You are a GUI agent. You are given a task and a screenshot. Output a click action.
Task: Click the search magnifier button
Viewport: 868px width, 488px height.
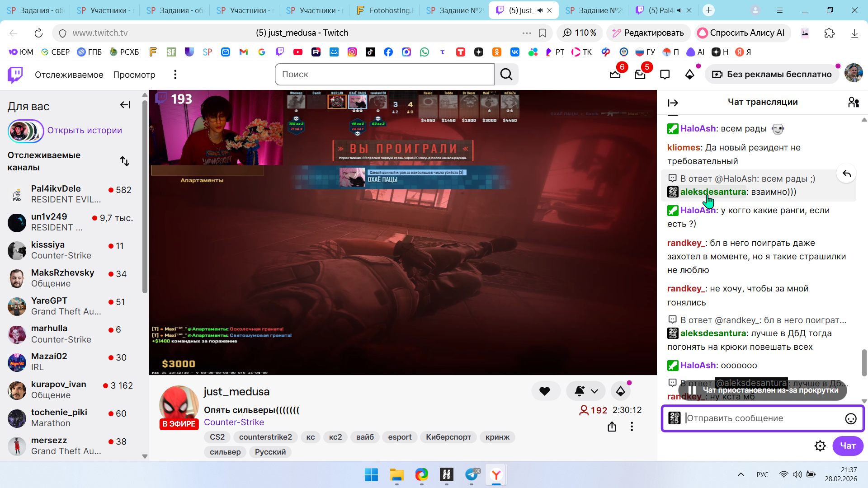click(506, 75)
